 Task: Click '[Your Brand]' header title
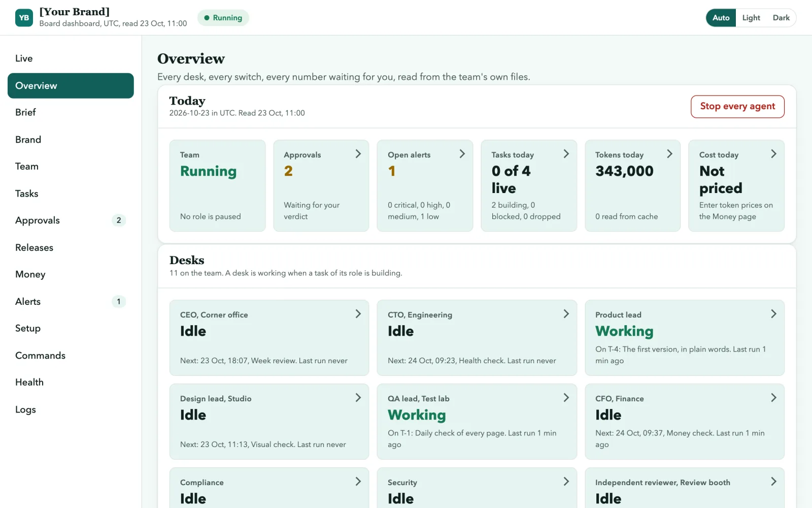tap(75, 12)
